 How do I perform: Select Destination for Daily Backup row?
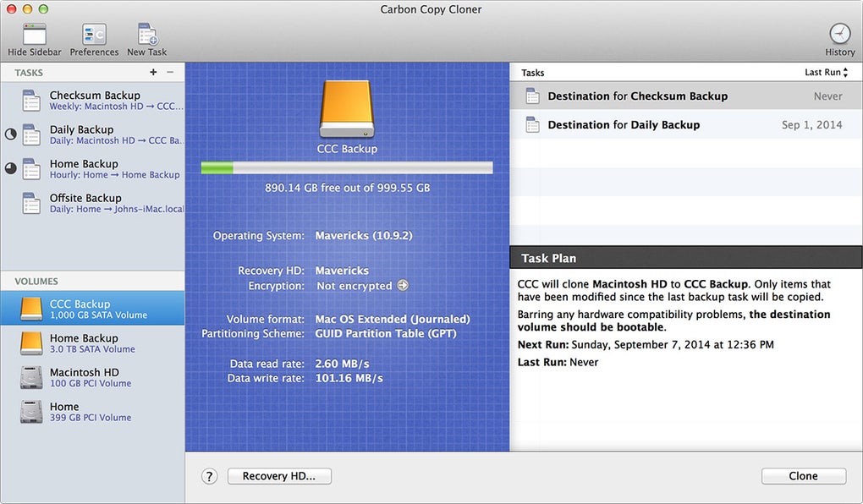686,125
